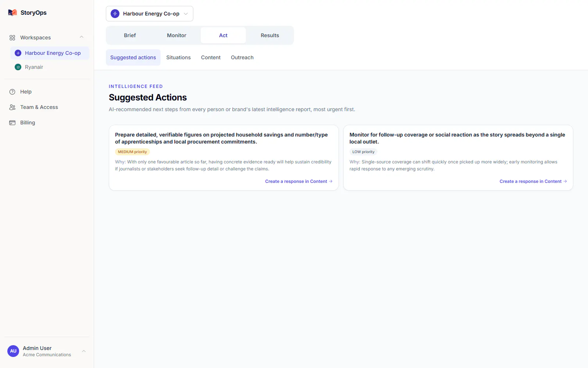Collapse the Workspaces section chevron
Viewport: 588px width, 368px height.
82,37
